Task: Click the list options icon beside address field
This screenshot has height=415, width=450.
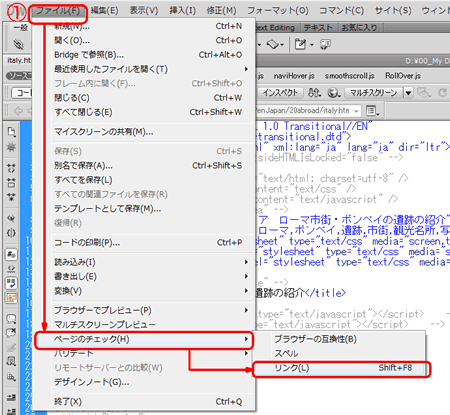Action: tap(372, 111)
